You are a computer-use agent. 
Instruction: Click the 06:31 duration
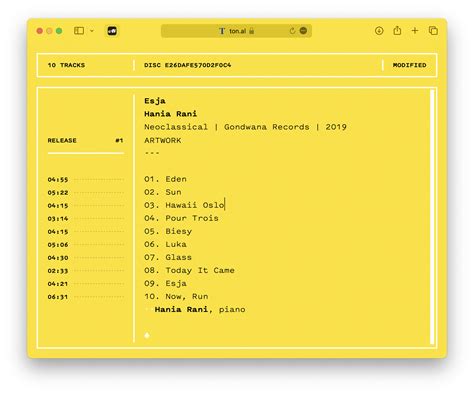58,297
